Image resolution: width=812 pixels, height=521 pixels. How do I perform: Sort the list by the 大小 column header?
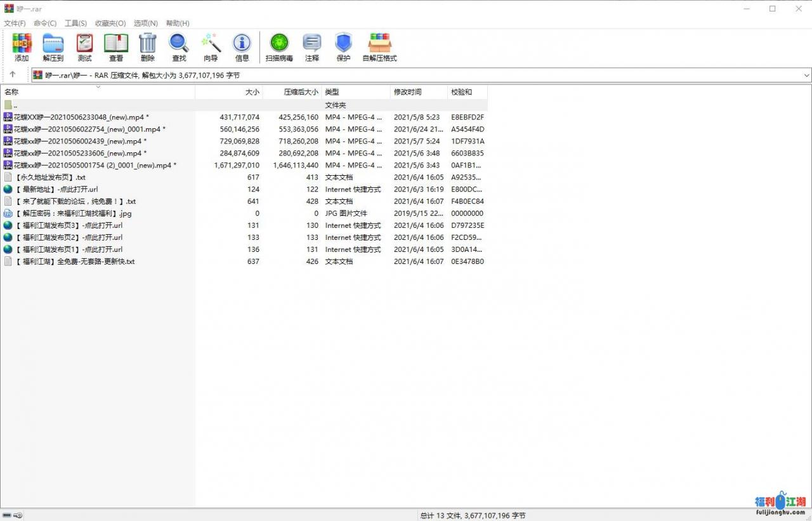click(252, 92)
